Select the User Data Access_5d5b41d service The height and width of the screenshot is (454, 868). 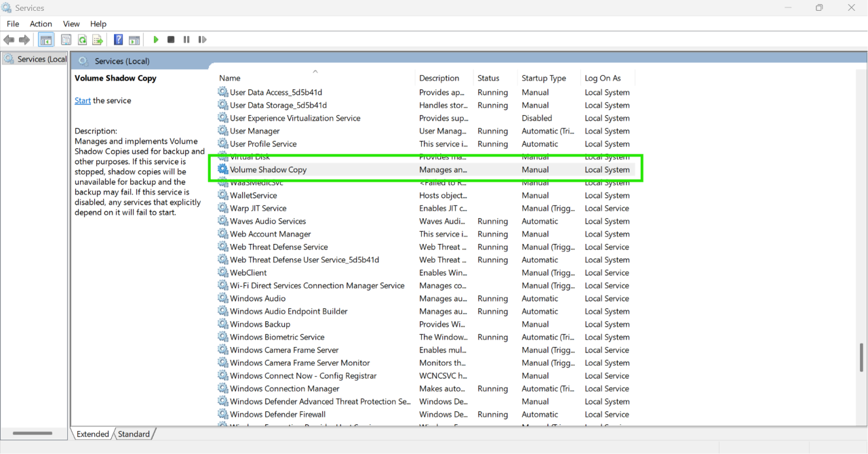point(425,92)
